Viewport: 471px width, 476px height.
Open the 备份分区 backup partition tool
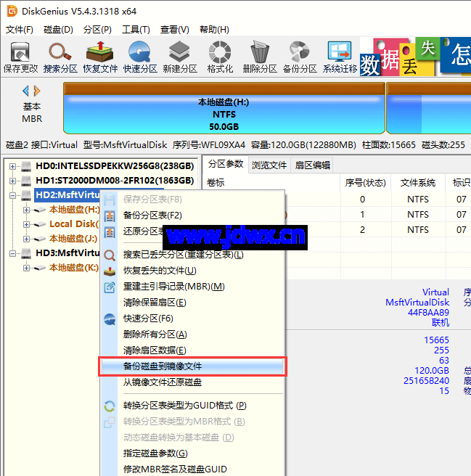click(300, 57)
